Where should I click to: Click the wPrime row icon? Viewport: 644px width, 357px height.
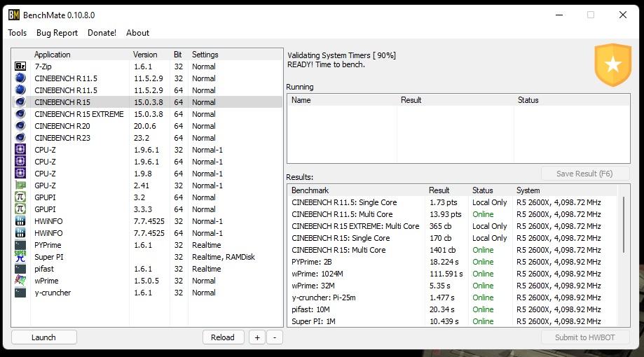pyautogui.click(x=20, y=280)
